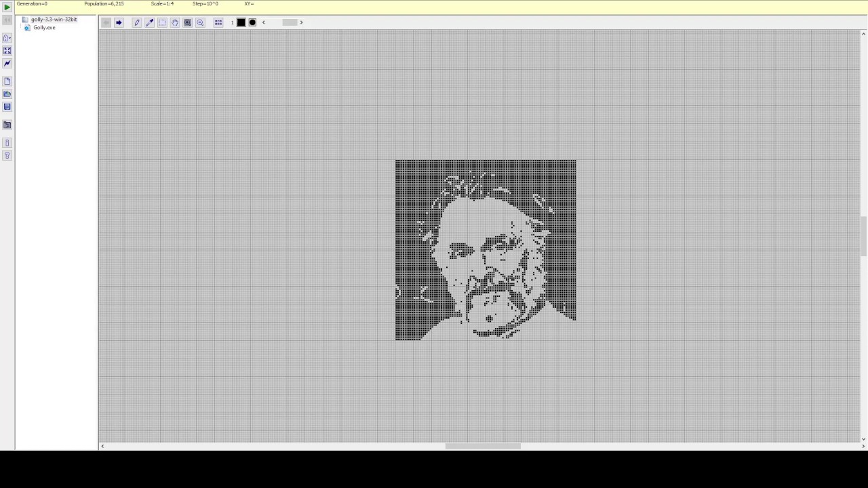Click the XY= status readout
The width and height of the screenshot is (868, 488).
249,4
